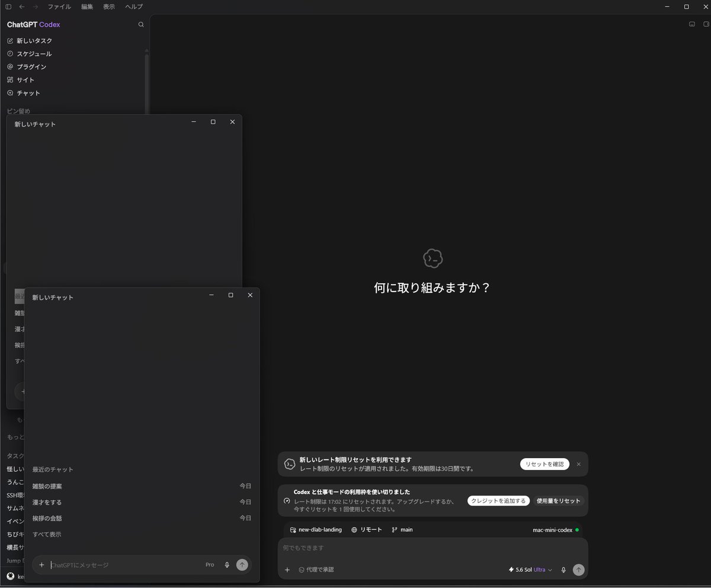
Task: Open the ファイル menu
Action: (59, 7)
